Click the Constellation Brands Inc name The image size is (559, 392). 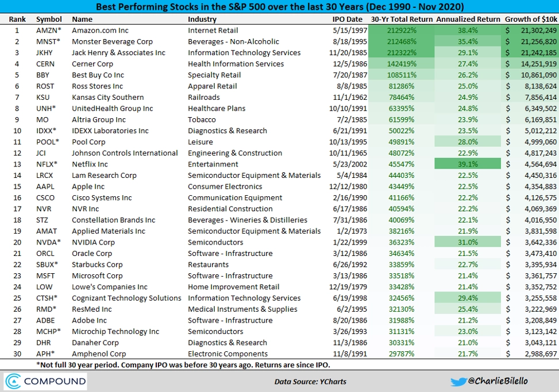(114, 220)
